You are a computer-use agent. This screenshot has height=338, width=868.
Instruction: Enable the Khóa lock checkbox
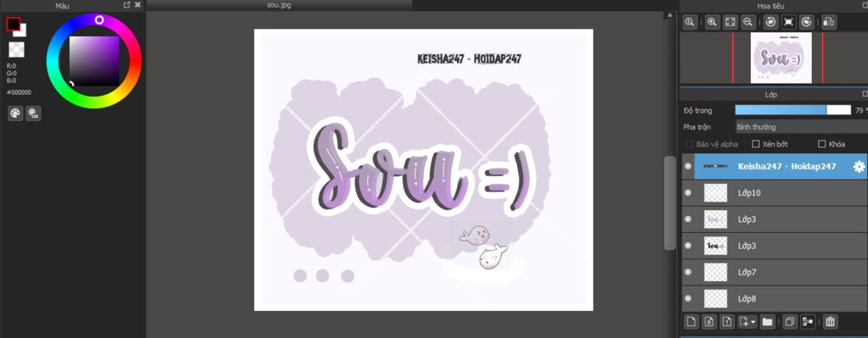[822, 144]
